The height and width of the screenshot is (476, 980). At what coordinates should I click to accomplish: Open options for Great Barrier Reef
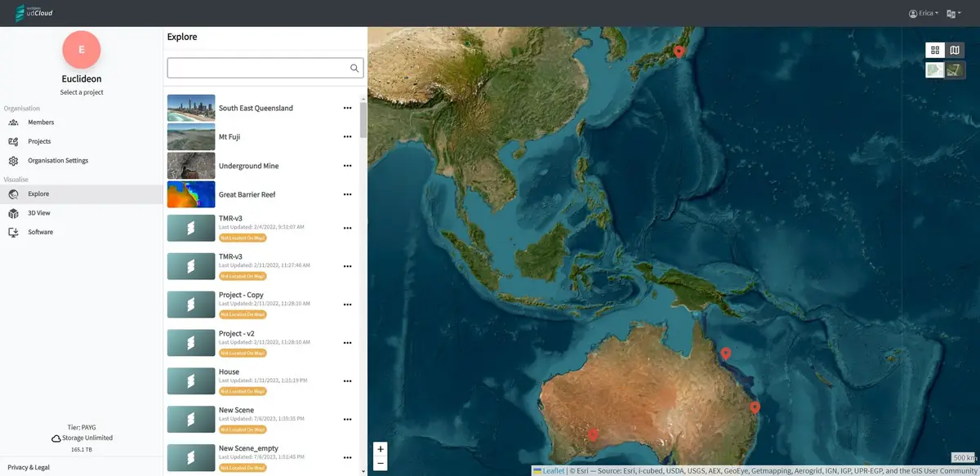(348, 194)
